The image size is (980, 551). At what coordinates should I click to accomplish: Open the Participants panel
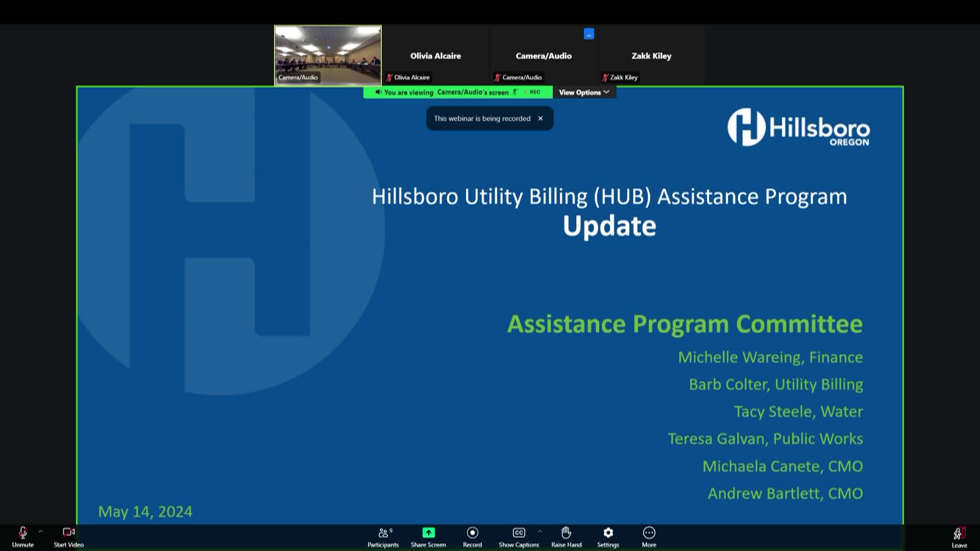point(383,537)
